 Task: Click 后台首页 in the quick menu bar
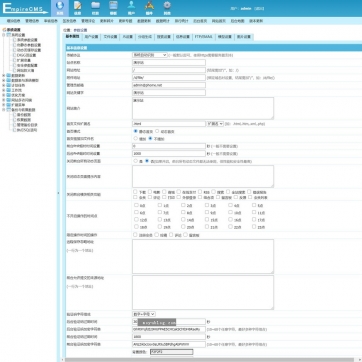(200, 21)
